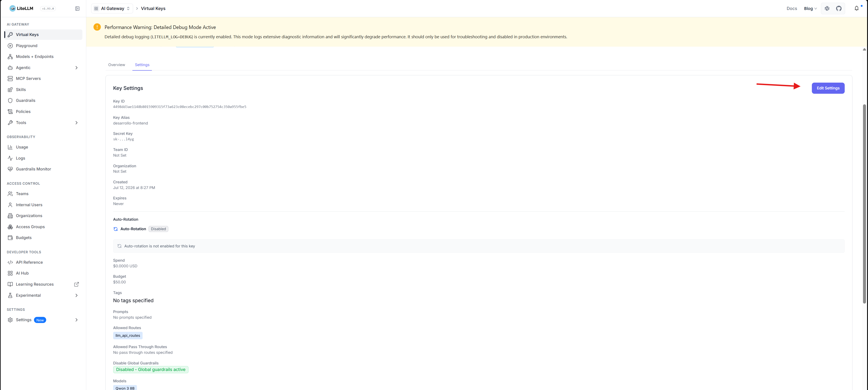Image resolution: width=868 pixels, height=390 pixels.
Task: Click the Qwen 3 8B model tag
Action: click(125, 388)
